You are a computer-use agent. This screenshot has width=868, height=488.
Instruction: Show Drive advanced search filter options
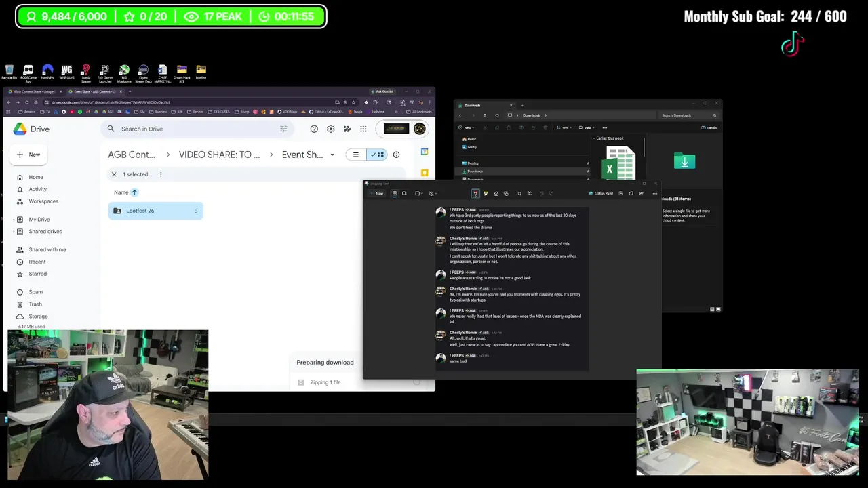tap(283, 129)
